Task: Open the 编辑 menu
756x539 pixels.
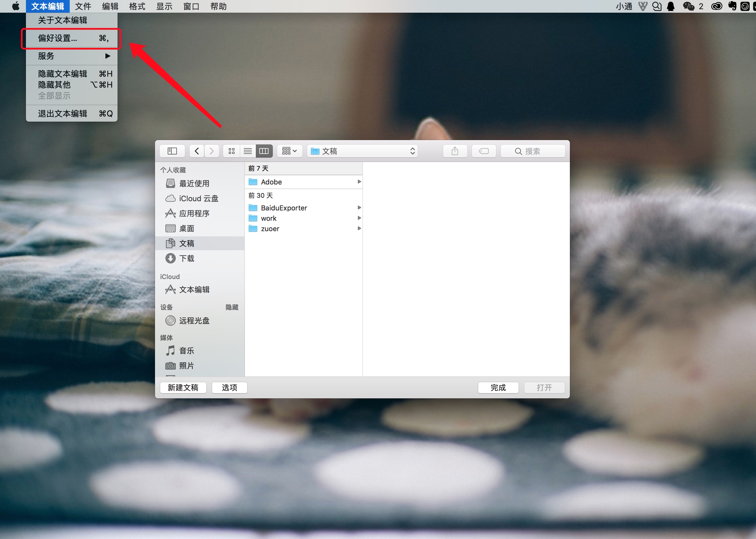Action: pyautogui.click(x=110, y=6)
